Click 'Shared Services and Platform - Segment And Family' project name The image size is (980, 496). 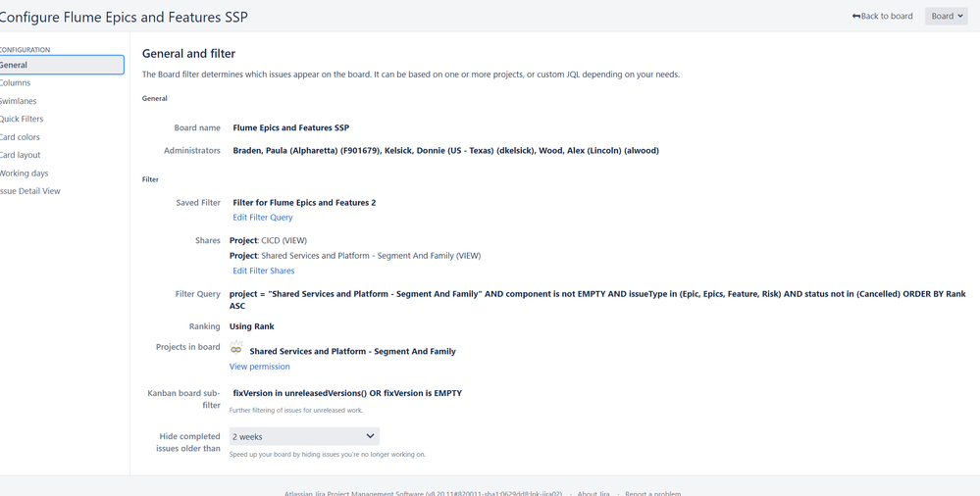(352, 352)
